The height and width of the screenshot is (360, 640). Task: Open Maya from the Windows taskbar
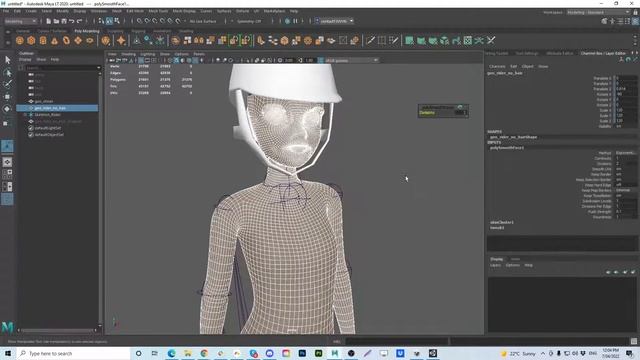pyautogui.click(x=335, y=353)
